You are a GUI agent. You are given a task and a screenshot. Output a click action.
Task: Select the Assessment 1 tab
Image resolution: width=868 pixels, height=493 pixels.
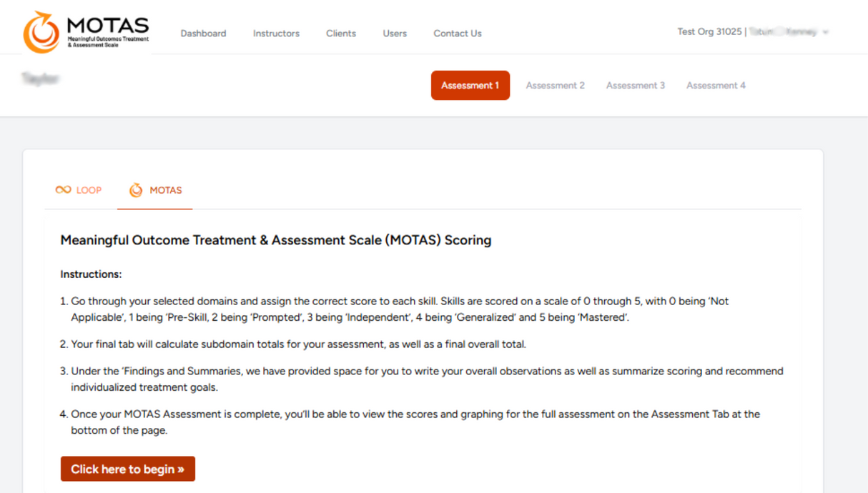470,86
